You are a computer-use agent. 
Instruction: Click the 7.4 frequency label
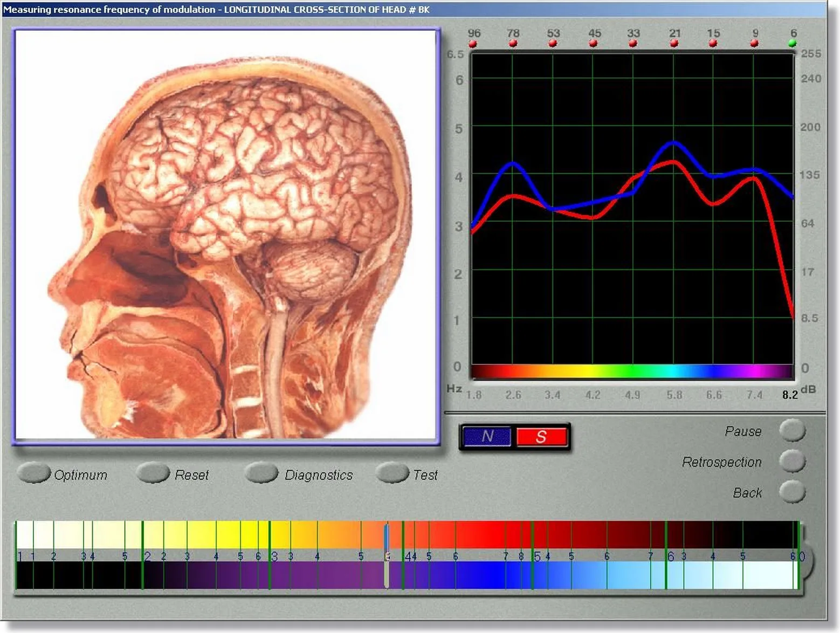754,395
